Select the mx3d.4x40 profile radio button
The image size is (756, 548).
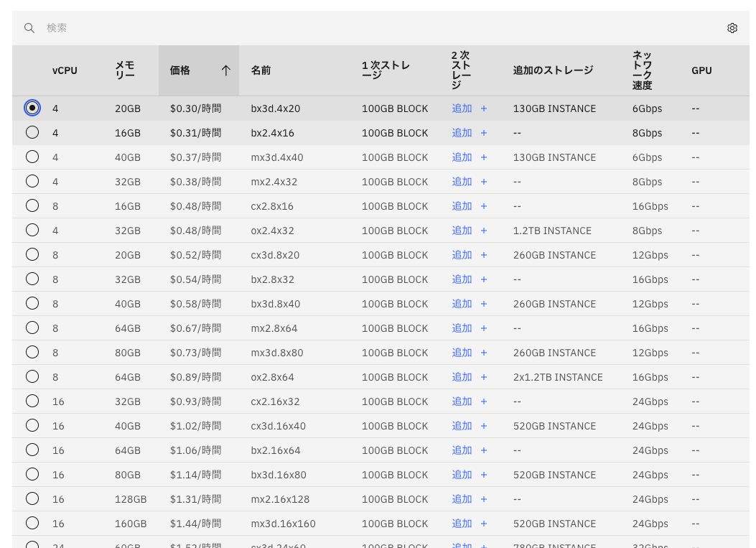(x=32, y=157)
